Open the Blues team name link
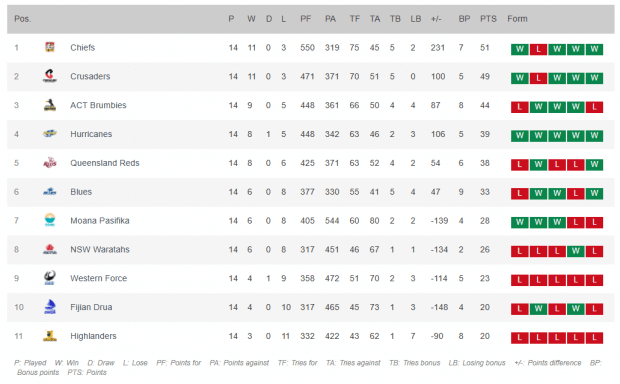Screen dimensions: 620x384 [81, 192]
